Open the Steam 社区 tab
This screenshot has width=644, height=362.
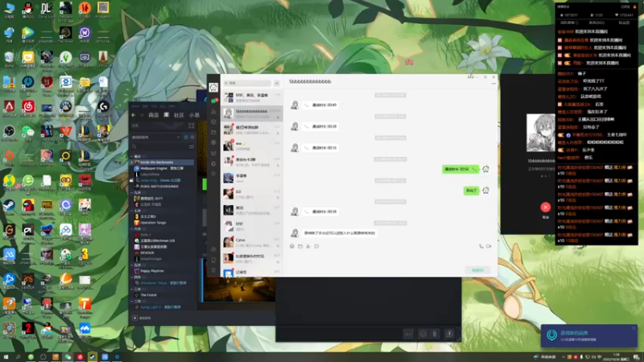(x=179, y=115)
